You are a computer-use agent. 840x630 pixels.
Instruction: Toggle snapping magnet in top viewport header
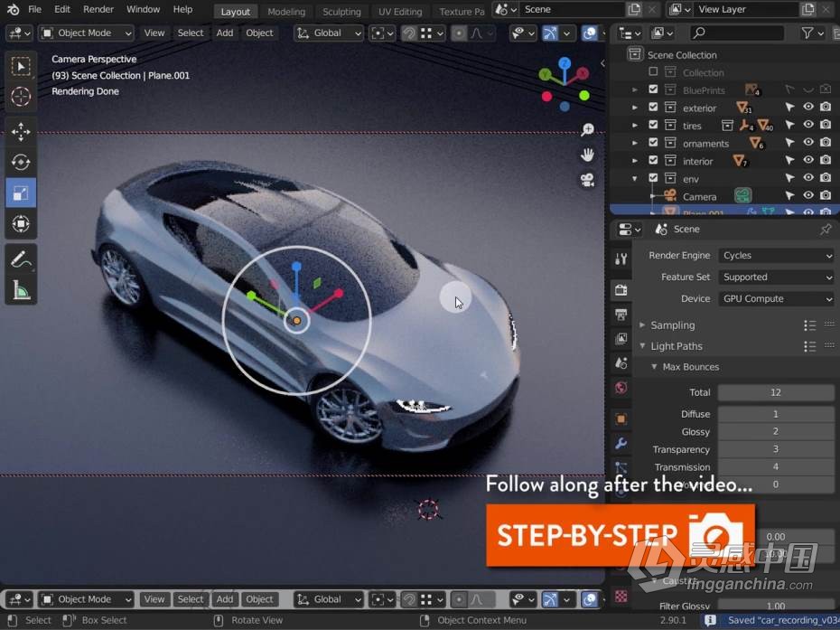click(409, 33)
